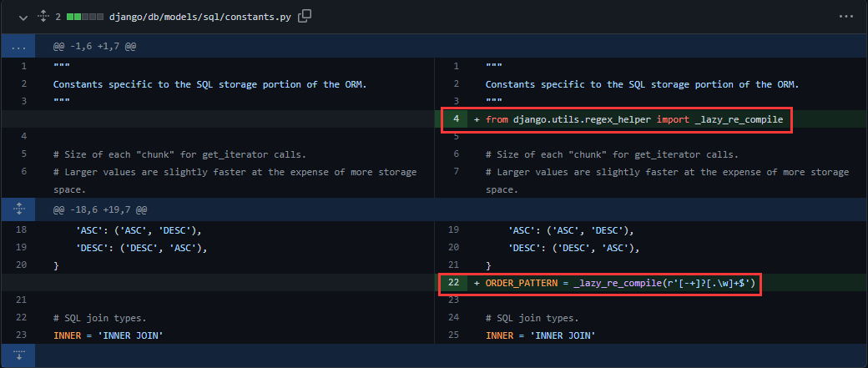The width and height of the screenshot is (868, 368).
Task: Expand hidden lines above the first hunk
Action: pyautogui.click(x=18, y=47)
